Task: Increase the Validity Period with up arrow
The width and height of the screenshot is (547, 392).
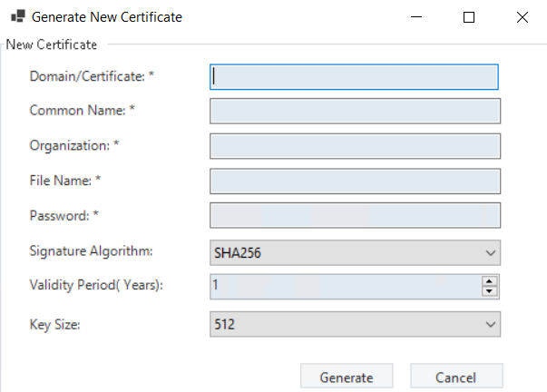Action: pos(490,282)
